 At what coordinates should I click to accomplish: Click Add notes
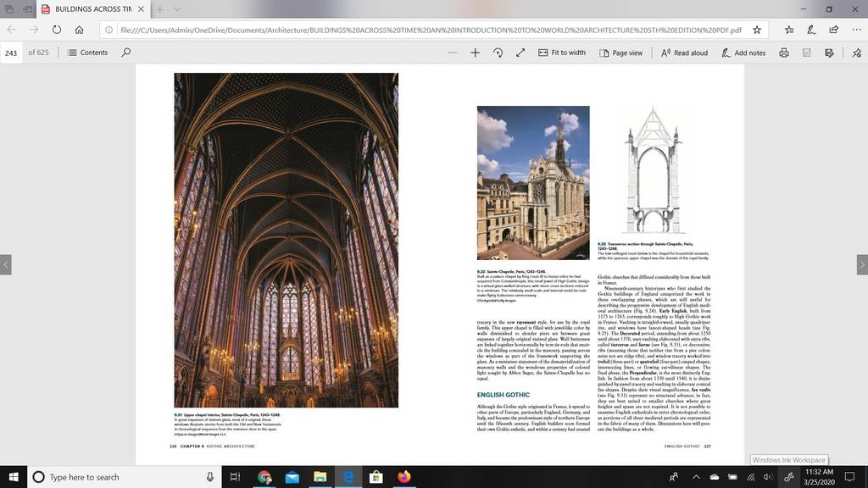(743, 53)
